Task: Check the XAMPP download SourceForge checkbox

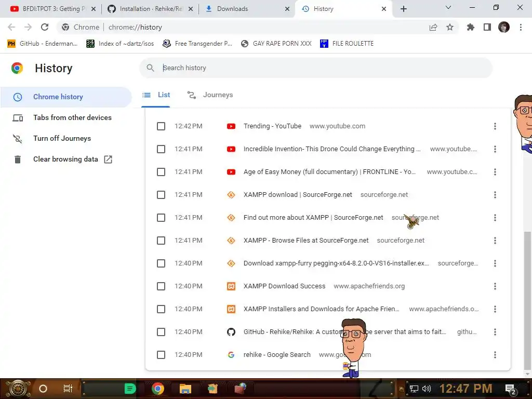Action: [x=161, y=195]
